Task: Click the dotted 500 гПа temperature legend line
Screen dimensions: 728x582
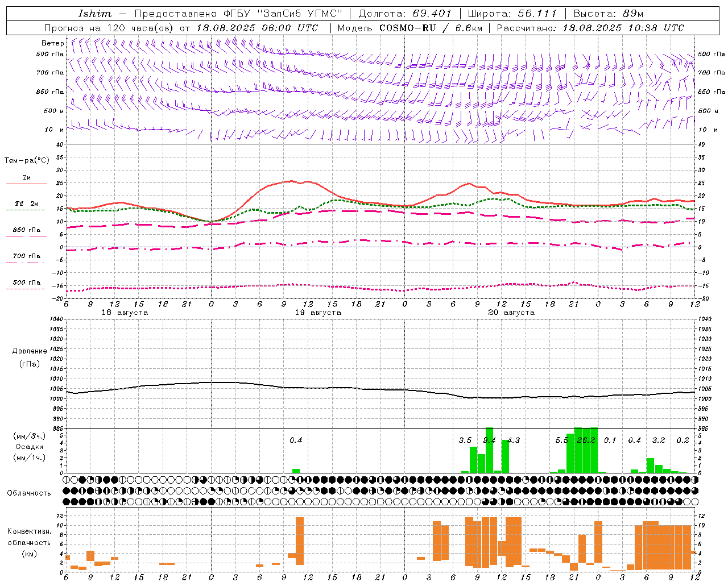Action: [x=26, y=289]
